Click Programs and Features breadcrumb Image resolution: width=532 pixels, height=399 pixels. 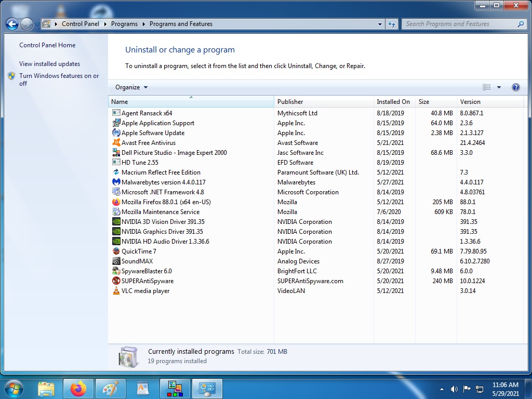coord(181,24)
